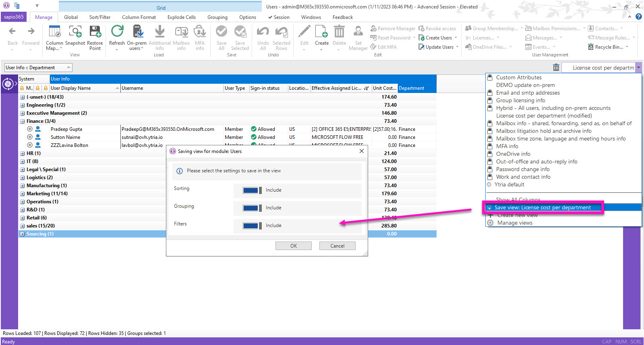This screenshot has height=345, width=644.
Task: Confirm the dialog with OK
Action: coord(294,246)
